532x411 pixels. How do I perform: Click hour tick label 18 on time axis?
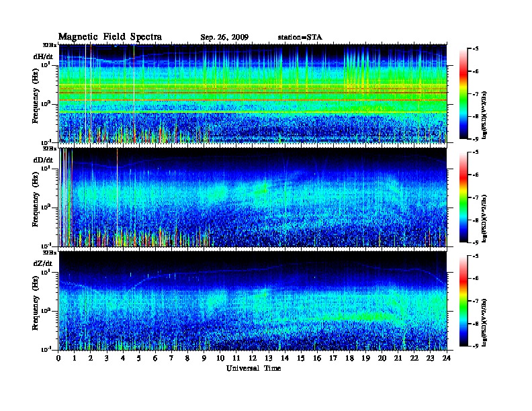coord(350,359)
